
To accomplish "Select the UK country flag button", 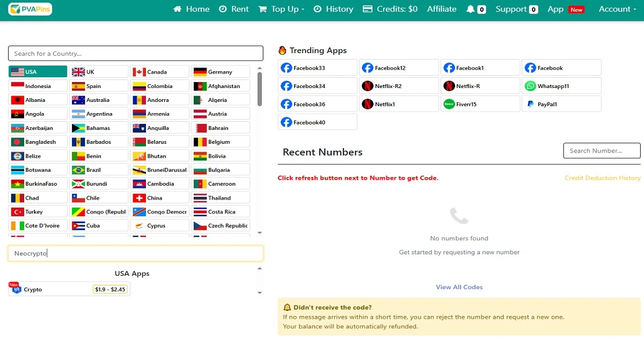I will 99,72.
